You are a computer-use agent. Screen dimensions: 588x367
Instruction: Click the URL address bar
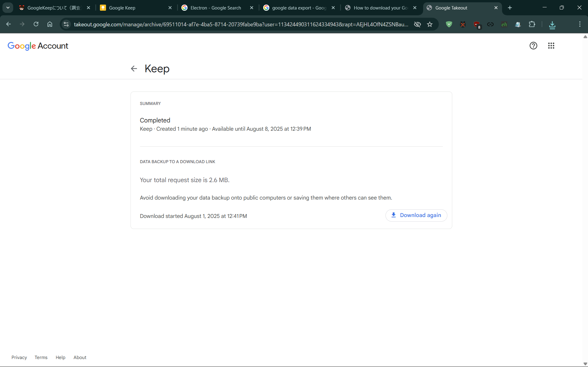(x=241, y=24)
